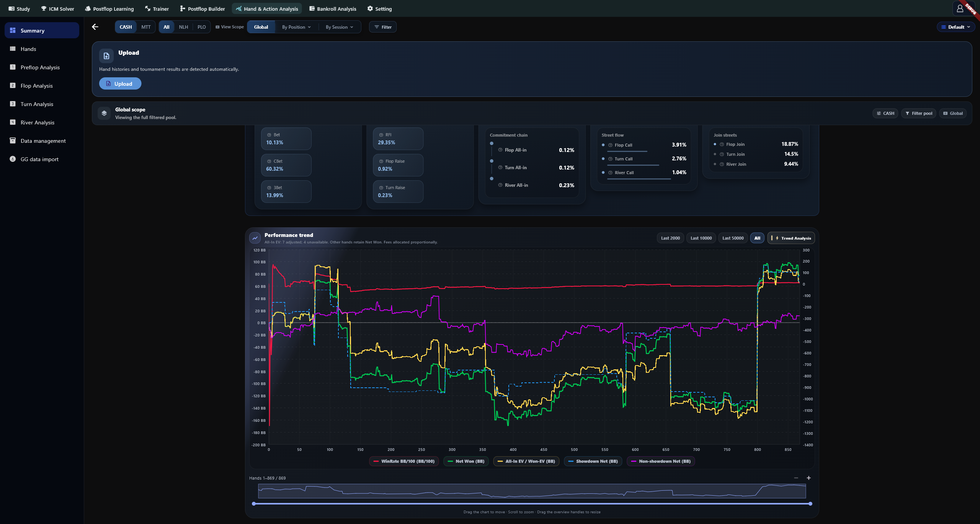Go to the Trainer tab
The width and height of the screenshot is (980, 524).
157,8
